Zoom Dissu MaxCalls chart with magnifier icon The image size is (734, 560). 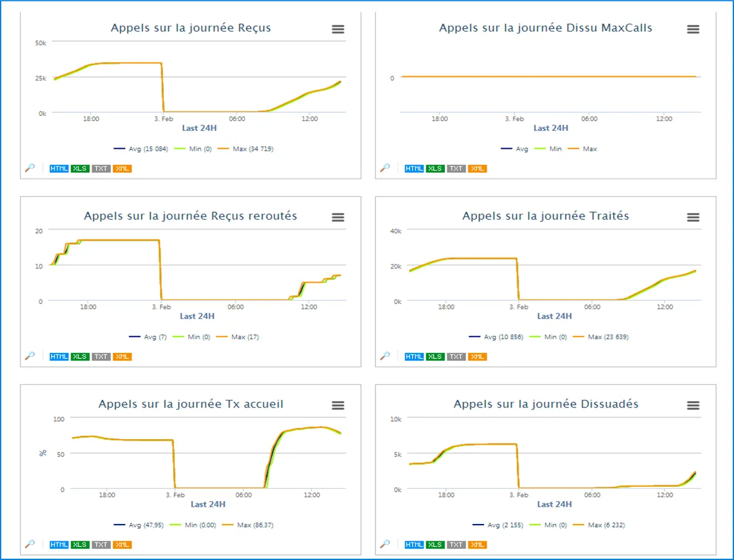point(385,168)
